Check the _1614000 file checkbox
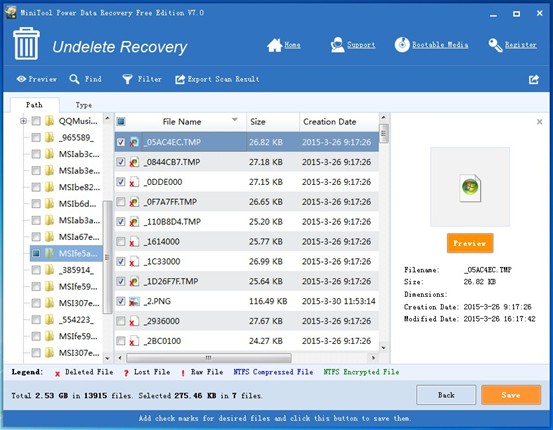The image size is (553, 430). (x=121, y=242)
